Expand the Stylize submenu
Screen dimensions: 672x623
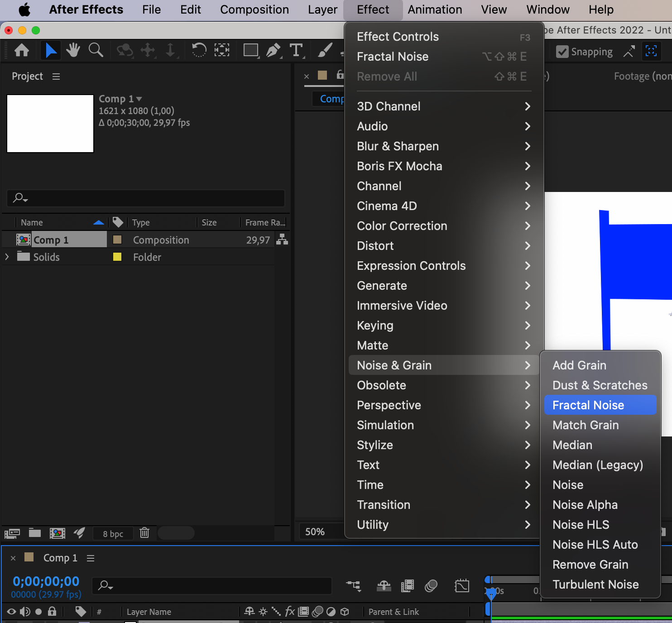coord(444,445)
